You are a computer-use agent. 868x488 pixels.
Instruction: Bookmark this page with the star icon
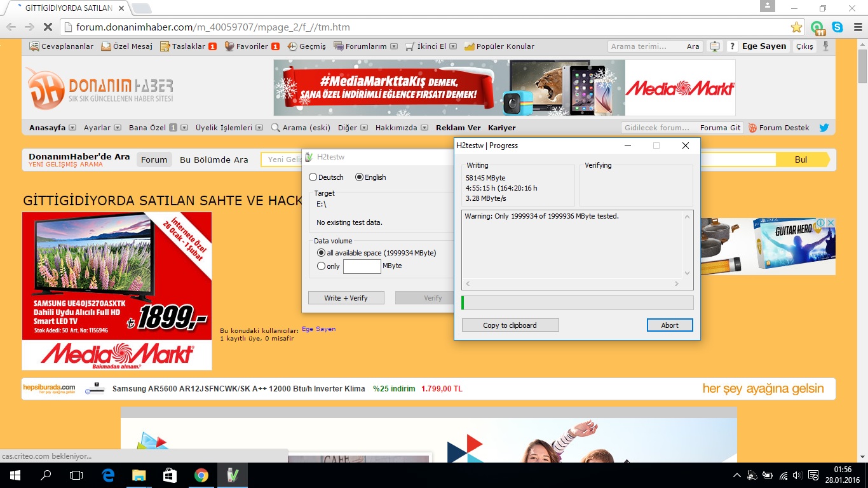[x=796, y=27]
